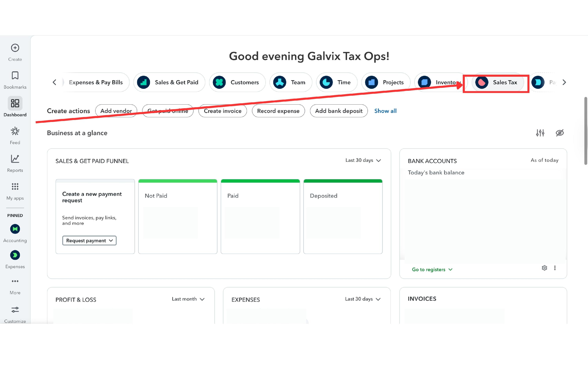The width and height of the screenshot is (588, 367).
Task: Open pinned Expenses app icon
Action: pos(15,255)
